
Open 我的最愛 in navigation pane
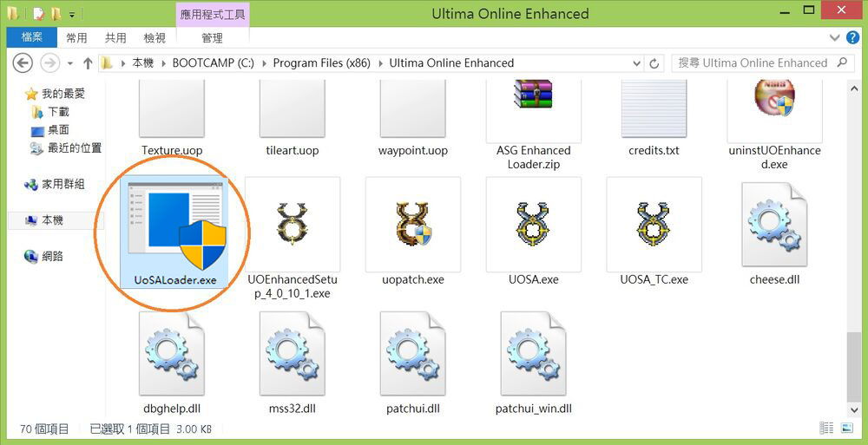pos(63,94)
